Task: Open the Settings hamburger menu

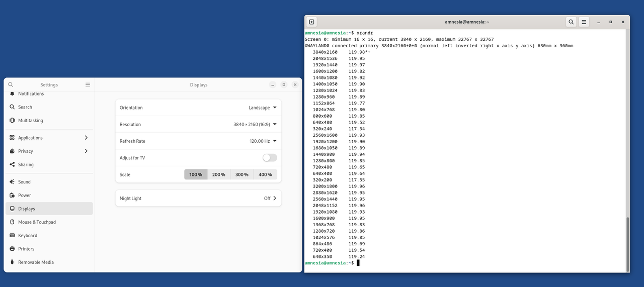Action: pyautogui.click(x=88, y=85)
